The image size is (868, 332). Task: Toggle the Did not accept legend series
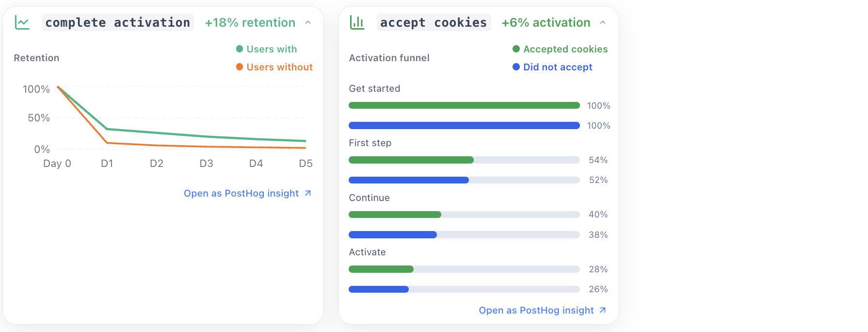(552, 67)
